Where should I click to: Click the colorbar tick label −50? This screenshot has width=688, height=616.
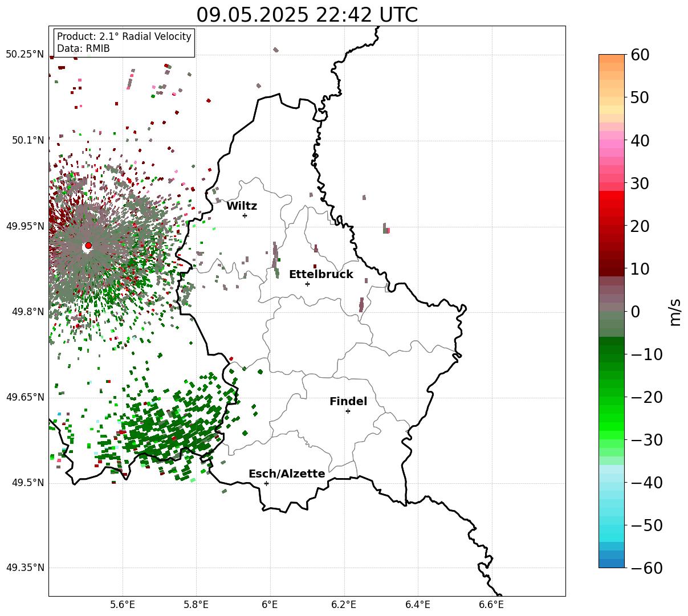click(646, 525)
